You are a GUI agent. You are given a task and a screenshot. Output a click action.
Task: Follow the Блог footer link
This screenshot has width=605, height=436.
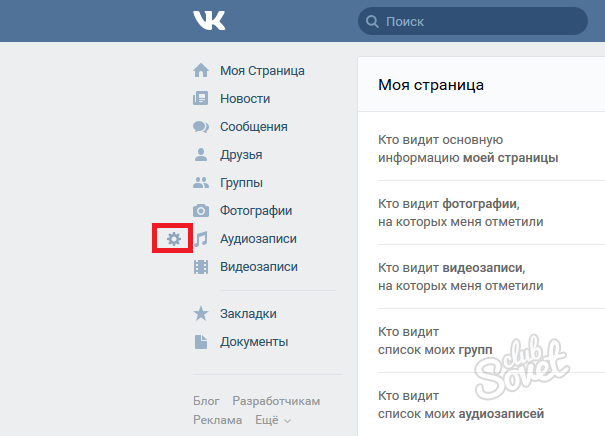[x=206, y=401]
